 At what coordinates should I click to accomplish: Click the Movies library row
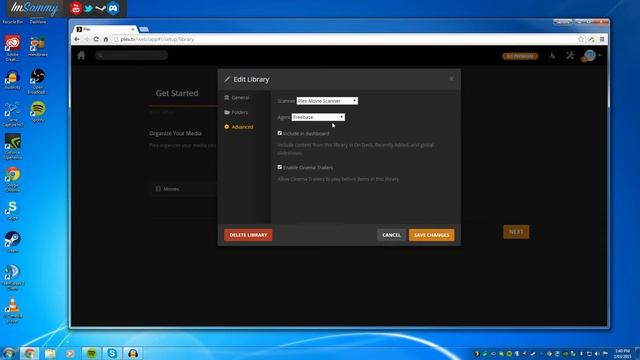[184, 189]
